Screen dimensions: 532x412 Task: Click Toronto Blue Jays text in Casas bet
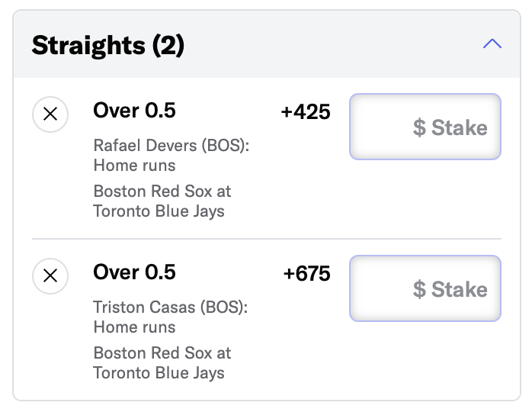pyautogui.click(x=159, y=373)
